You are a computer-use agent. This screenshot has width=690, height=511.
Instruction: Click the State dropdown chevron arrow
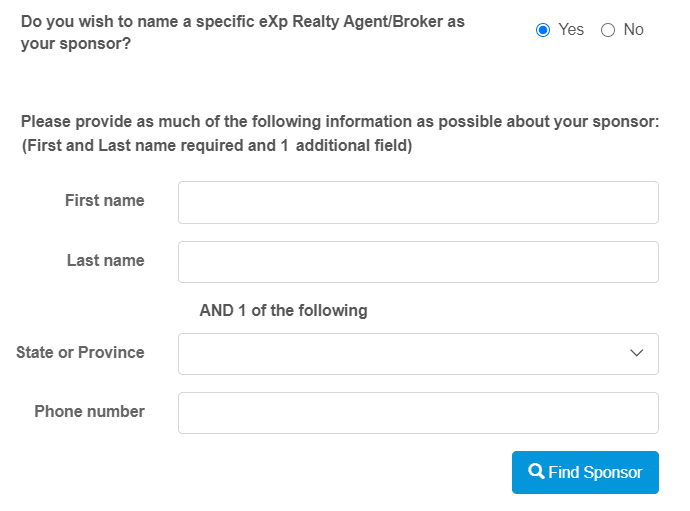[x=636, y=354]
